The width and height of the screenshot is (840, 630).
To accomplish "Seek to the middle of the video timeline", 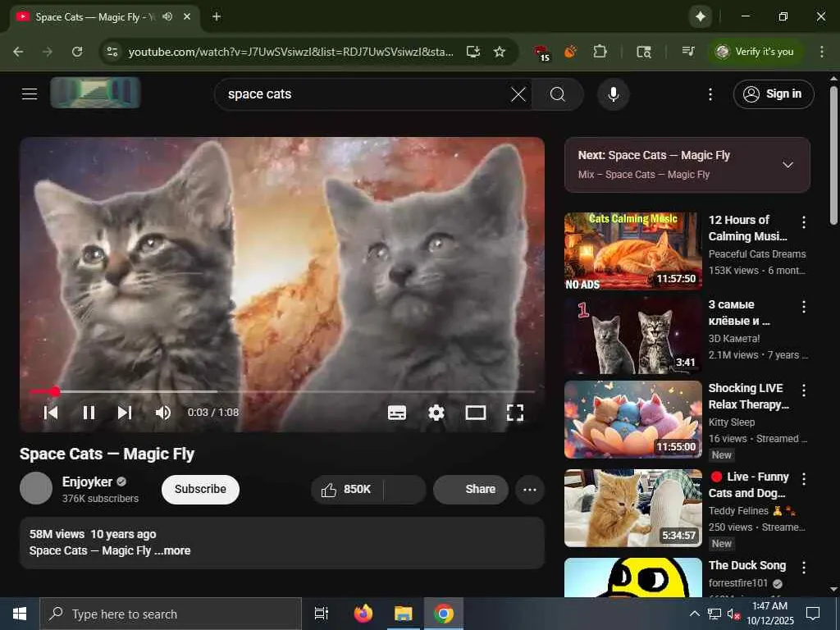I will pyautogui.click(x=282, y=391).
